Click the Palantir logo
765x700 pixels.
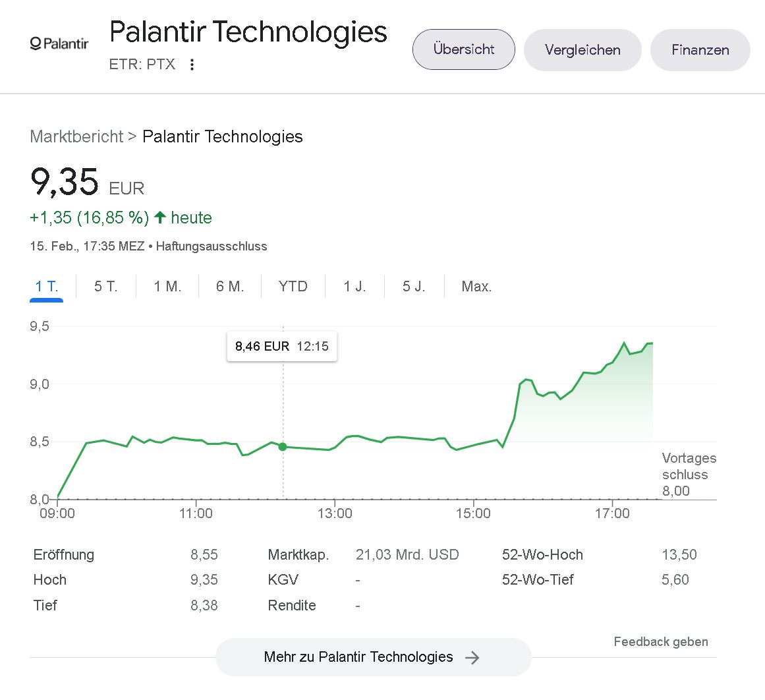click(x=59, y=44)
